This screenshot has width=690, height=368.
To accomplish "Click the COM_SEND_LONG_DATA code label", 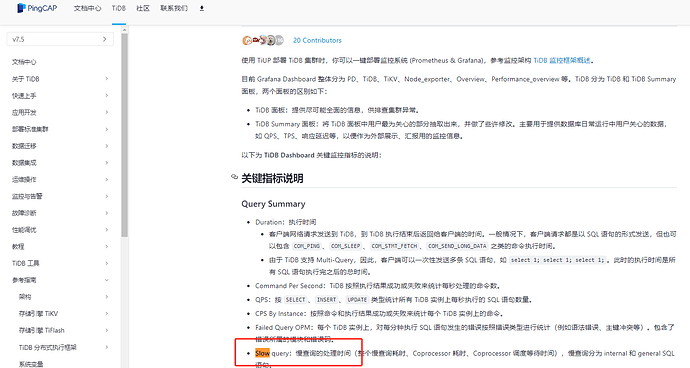I will click(457, 246).
